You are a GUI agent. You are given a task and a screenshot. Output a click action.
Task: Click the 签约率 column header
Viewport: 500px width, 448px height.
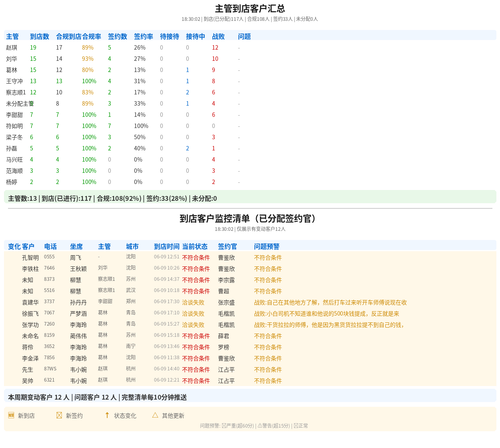click(143, 36)
